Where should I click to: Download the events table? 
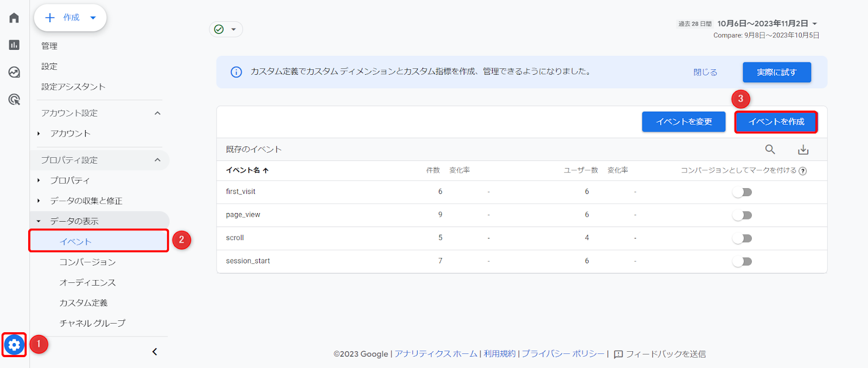(x=803, y=150)
